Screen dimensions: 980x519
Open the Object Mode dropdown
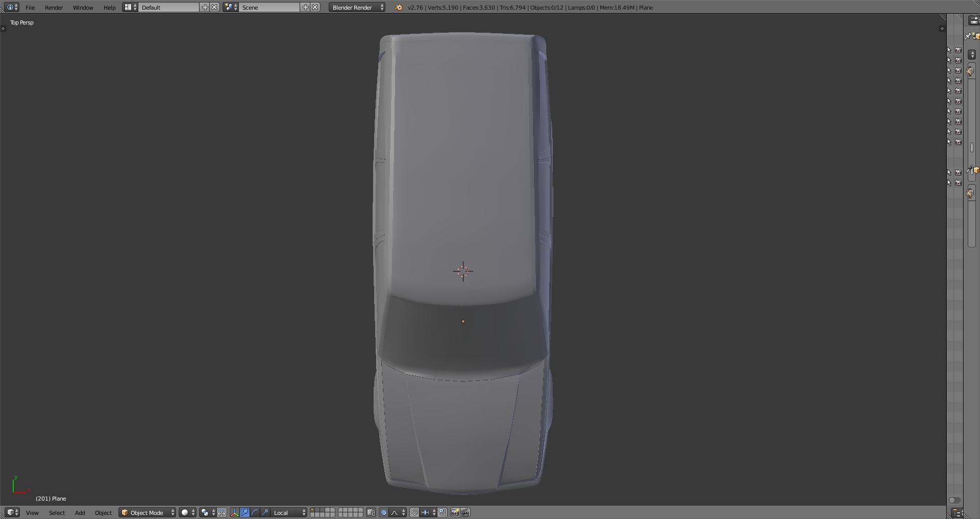pos(148,512)
